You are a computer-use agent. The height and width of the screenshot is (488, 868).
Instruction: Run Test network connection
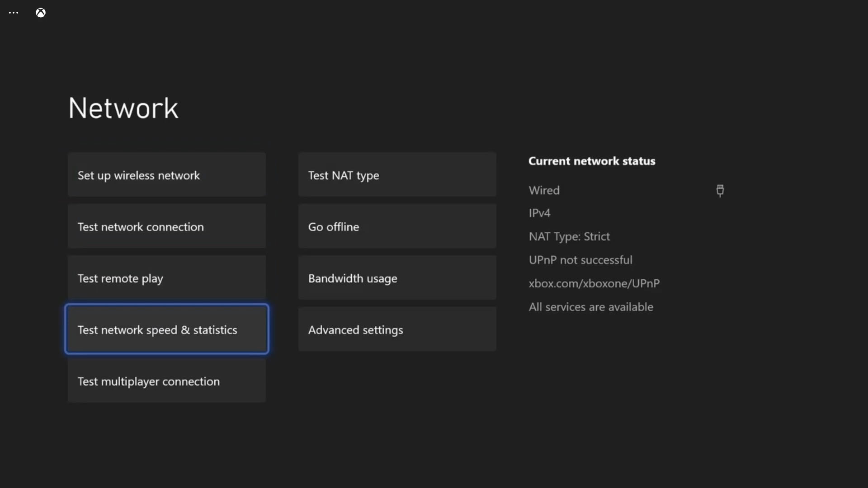[x=166, y=226]
